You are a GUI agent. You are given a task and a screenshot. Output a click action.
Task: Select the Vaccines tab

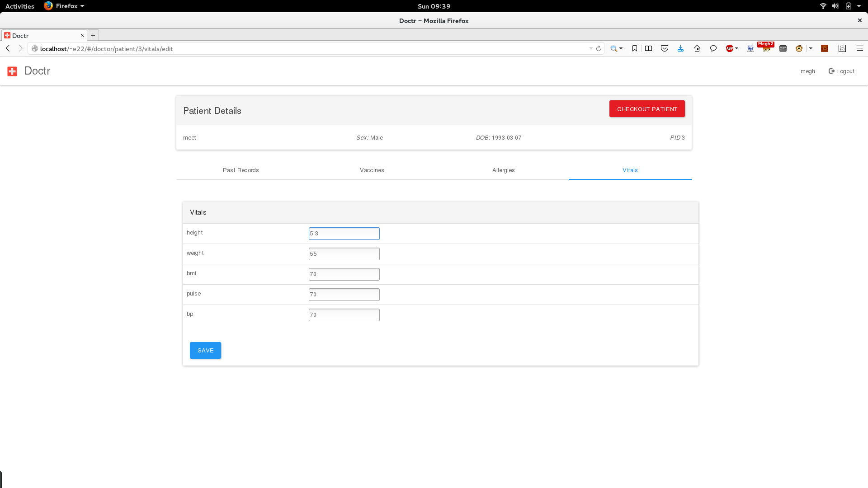point(372,170)
